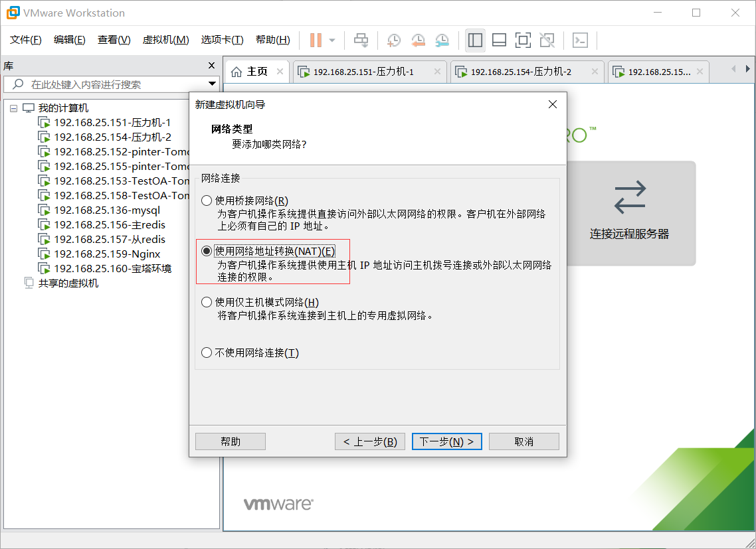
Task: Collapse the 我的计算机 tree node
Action: (13, 108)
